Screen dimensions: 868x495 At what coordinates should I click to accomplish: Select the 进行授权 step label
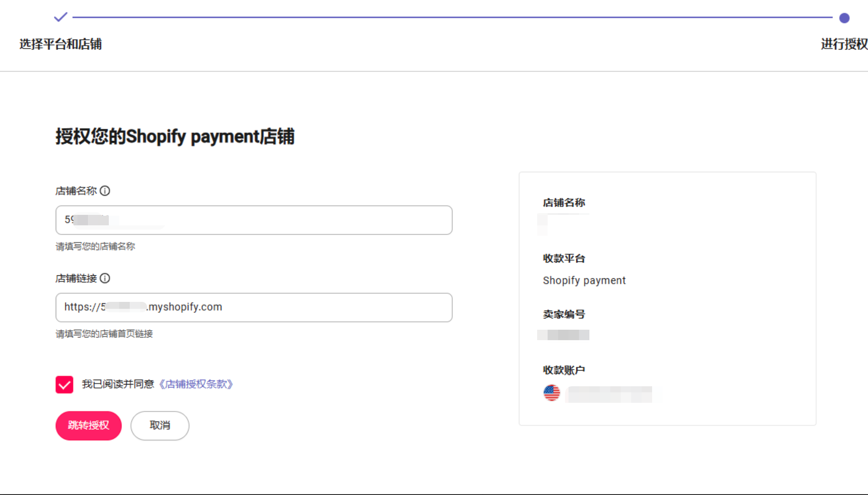(x=844, y=44)
